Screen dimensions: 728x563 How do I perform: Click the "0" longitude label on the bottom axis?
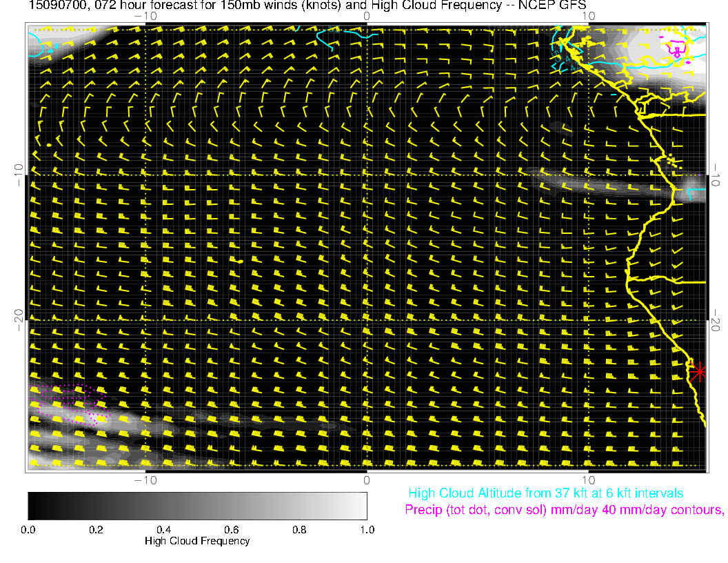click(x=367, y=479)
